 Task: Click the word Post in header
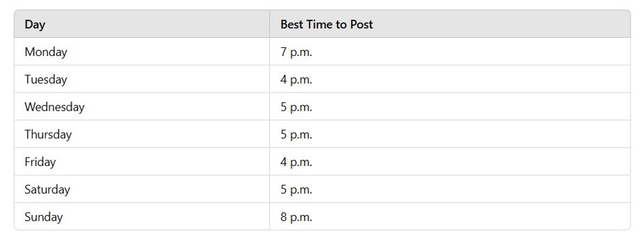tap(362, 25)
